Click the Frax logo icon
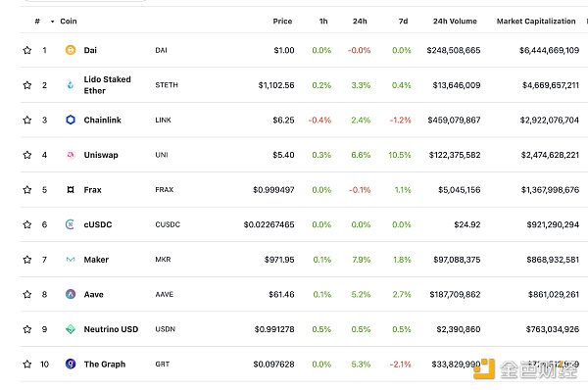Viewport: 588px width, 390px height. tap(71, 190)
